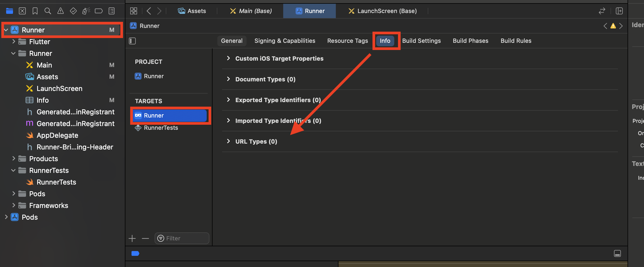This screenshot has height=267, width=644.
Task: Open the Test navigator diamond icon
Action: [x=73, y=11]
